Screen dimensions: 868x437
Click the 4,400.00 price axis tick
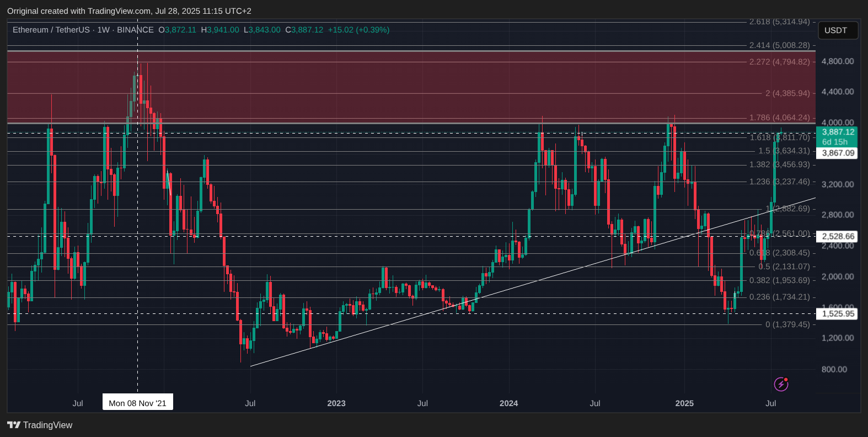coord(837,92)
